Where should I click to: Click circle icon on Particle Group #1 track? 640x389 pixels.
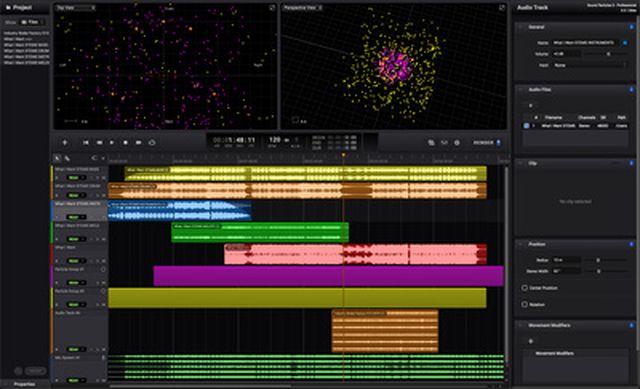coord(103,269)
